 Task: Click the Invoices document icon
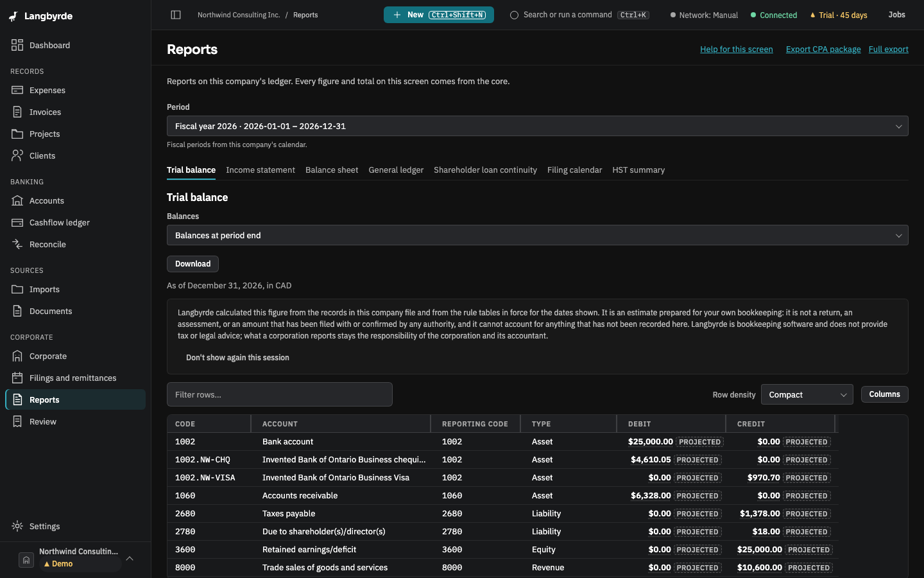17,112
